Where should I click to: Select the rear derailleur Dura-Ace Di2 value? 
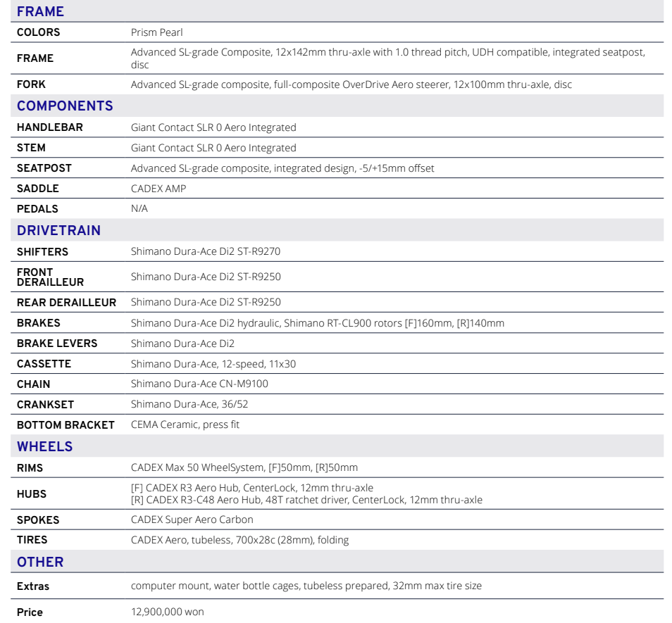click(206, 302)
